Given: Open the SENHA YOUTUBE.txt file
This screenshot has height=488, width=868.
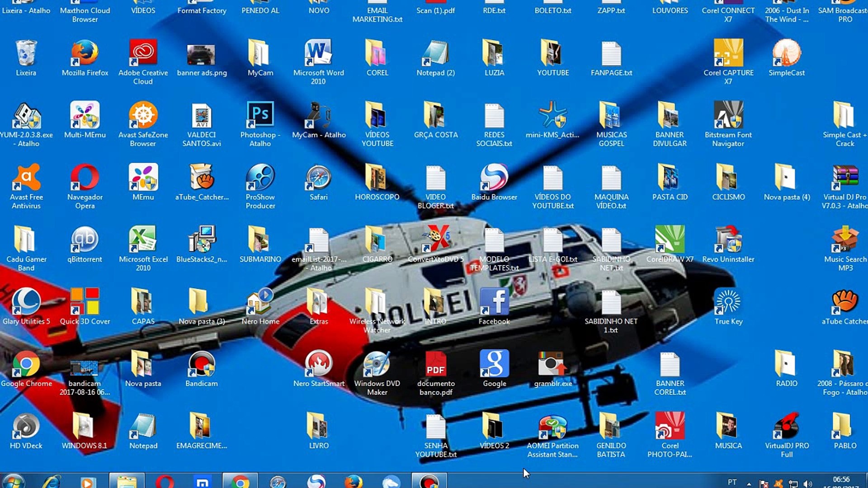Looking at the screenshot, I should point(435,427).
